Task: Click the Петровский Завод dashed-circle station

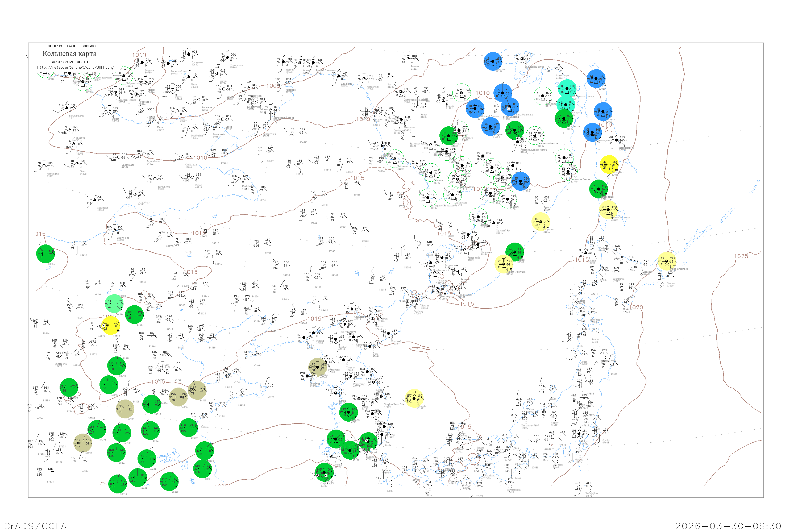Action: [123, 76]
